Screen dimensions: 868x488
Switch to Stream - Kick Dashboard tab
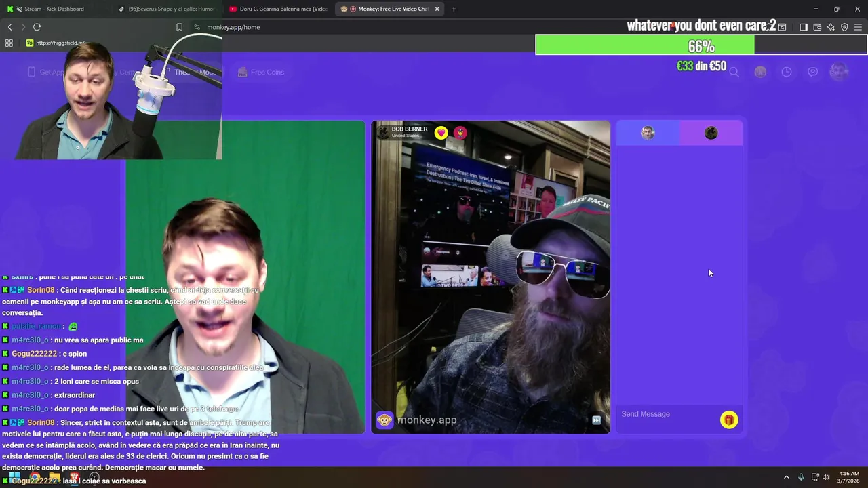click(x=56, y=9)
